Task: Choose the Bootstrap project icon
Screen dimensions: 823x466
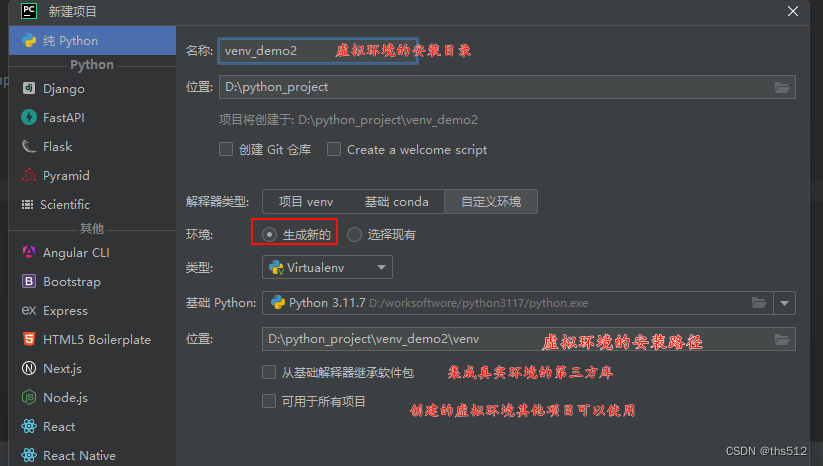Action: point(29,281)
